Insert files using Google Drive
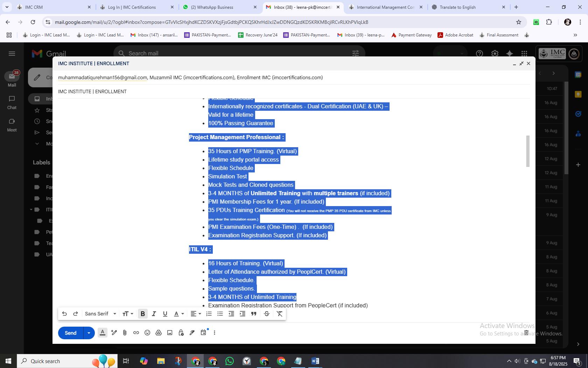588x368 pixels. pyautogui.click(x=159, y=333)
